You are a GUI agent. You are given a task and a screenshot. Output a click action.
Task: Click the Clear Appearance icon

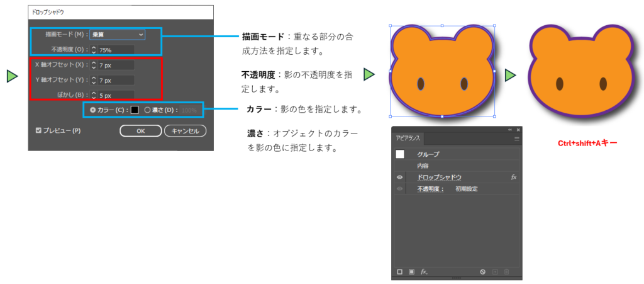(x=482, y=272)
